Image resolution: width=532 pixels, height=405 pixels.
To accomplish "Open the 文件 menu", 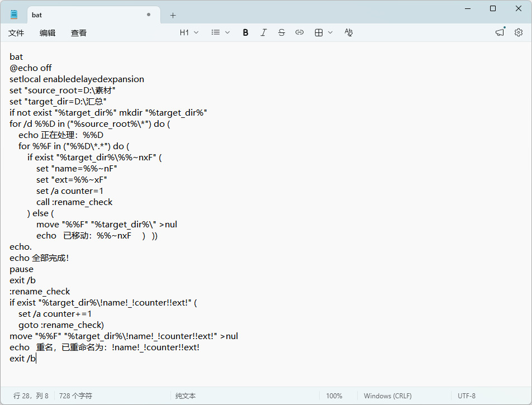I will (x=16, y=33).
